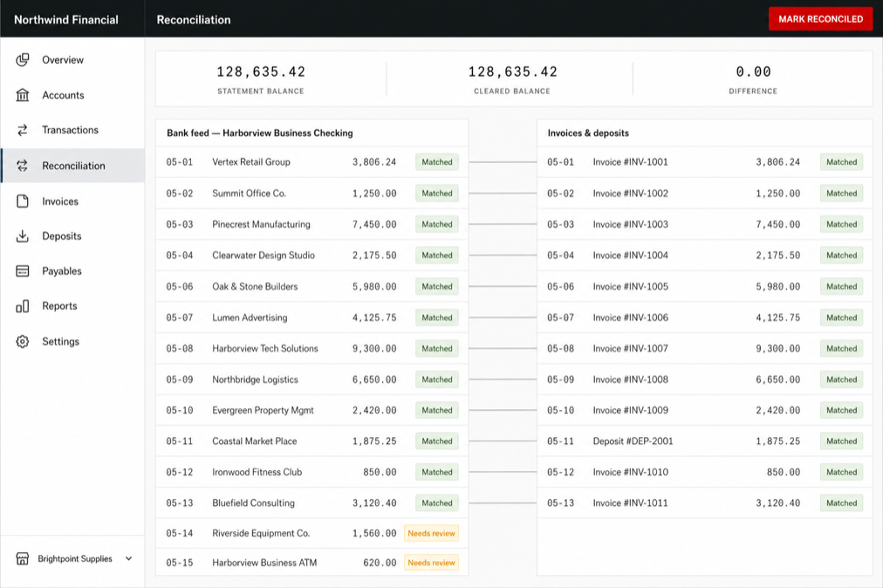
Task: Click Harborview Business ATM payee name
Action: click(x=264, y=563)
